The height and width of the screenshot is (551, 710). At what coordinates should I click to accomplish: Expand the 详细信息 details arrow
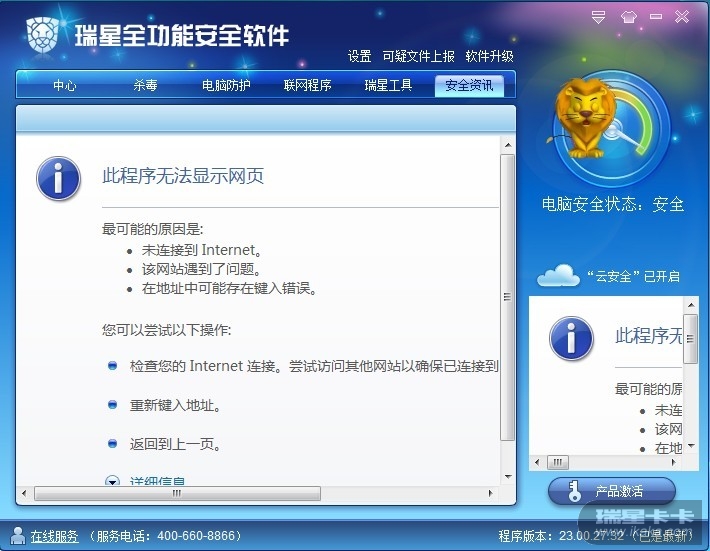[x=112, y=480]
